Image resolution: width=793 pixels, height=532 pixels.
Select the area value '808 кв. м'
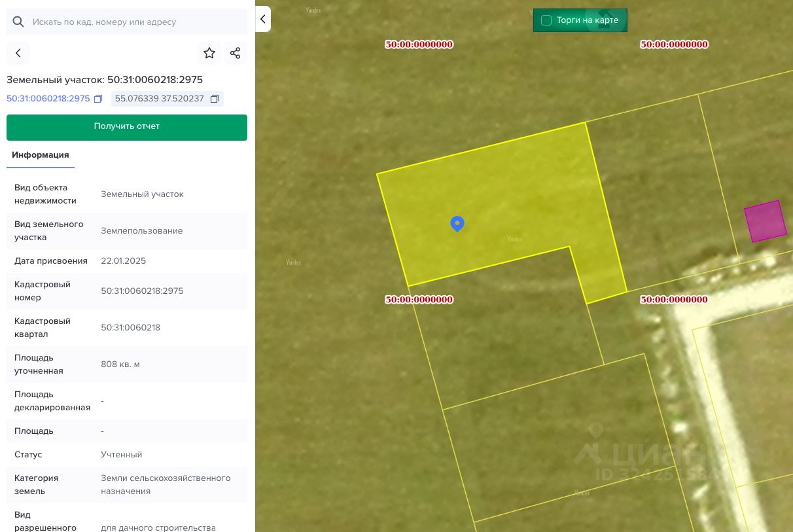pyautogui.click(x=120, y=364)
